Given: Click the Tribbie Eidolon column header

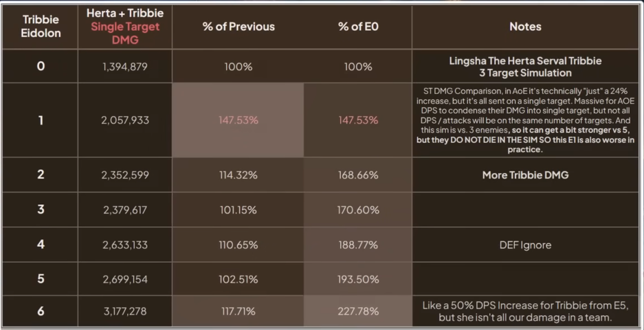Looking at the screenshot, I should [41, 27].
